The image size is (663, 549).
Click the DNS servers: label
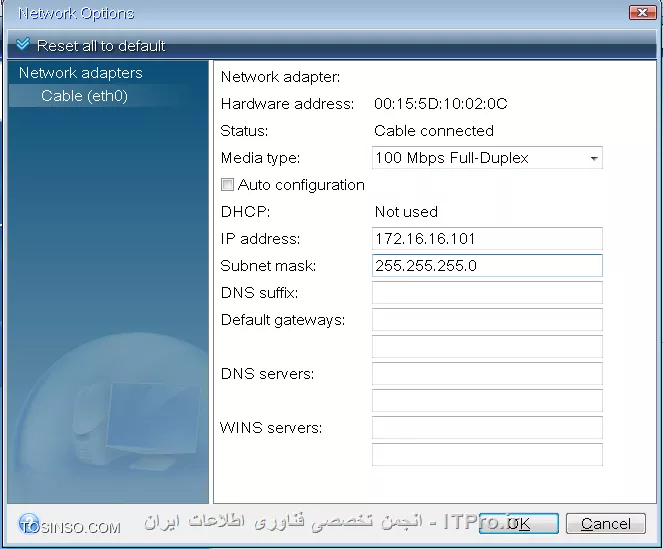267,374
